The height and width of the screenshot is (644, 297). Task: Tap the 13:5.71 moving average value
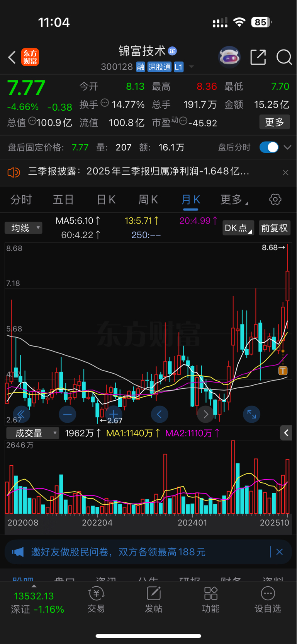(x=142, y=221)
